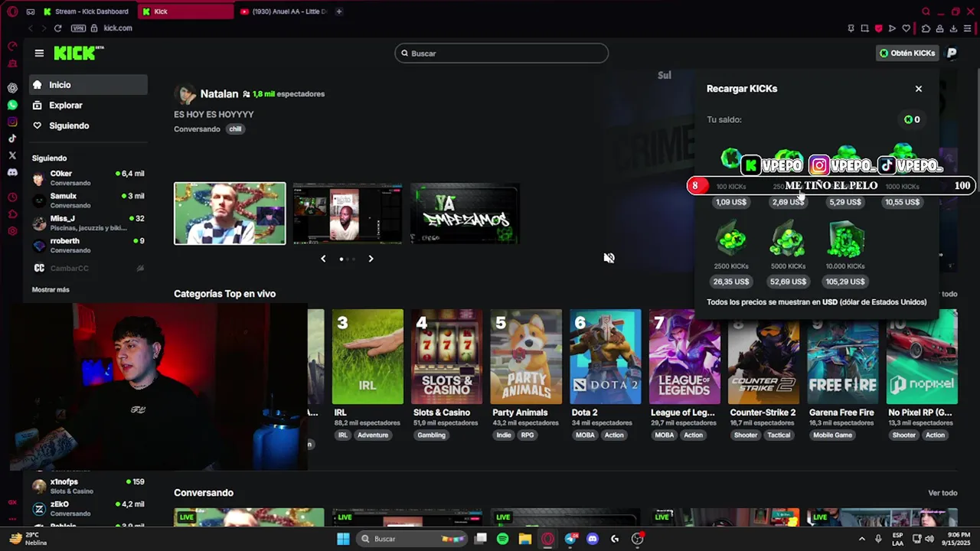
Task: Select the second featured stream thumbnail
Action: coord(347,214)
